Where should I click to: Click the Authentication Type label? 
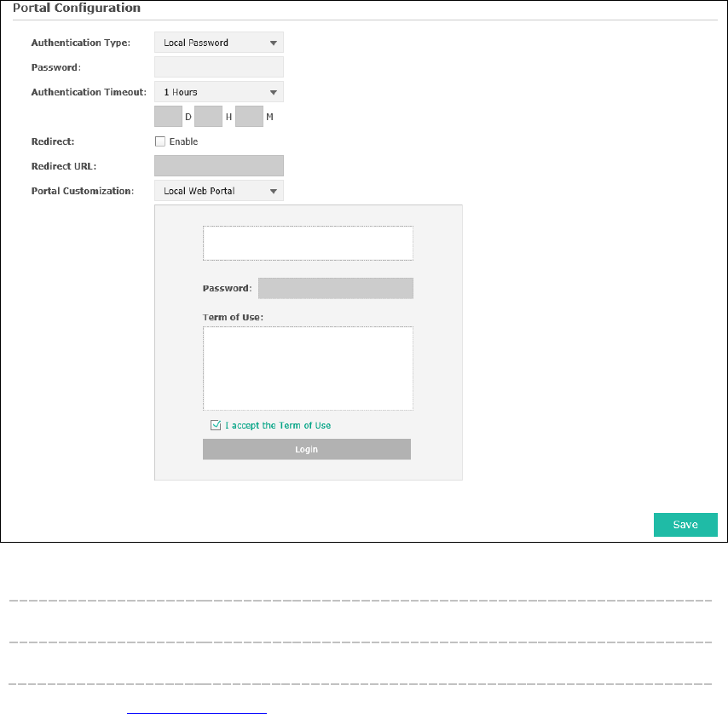point(81,43)
